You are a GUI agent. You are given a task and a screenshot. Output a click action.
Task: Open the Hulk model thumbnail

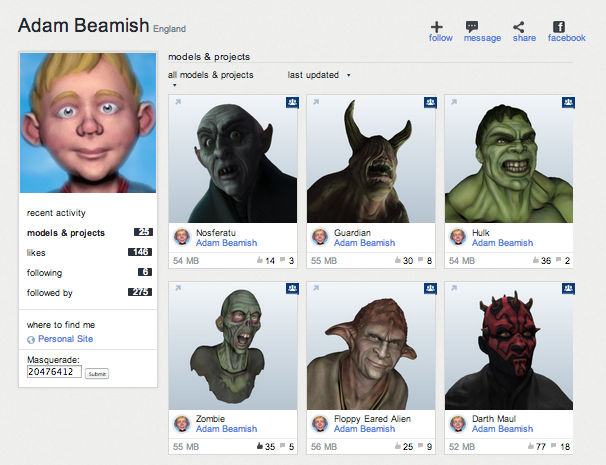[x=509, y=159]
